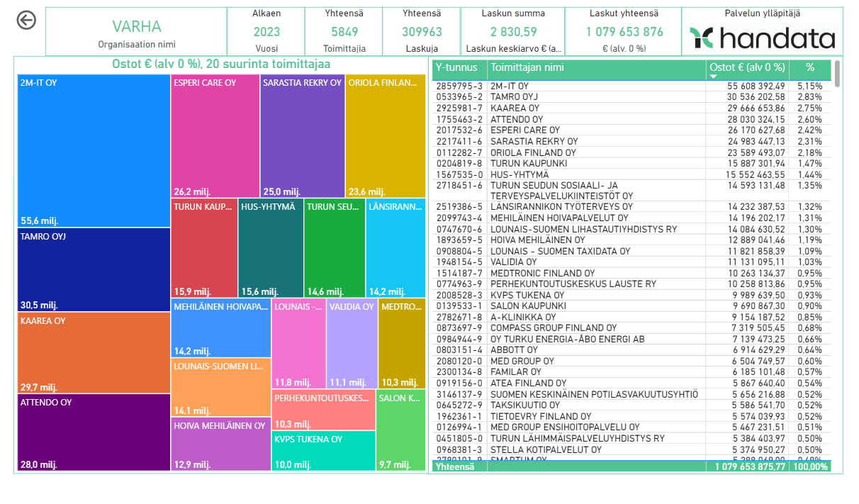
Task: Select the LOUNAIS-SUOMEN LIHASTAUTIYHDISTYS RY table row
Action: (631, 229)
